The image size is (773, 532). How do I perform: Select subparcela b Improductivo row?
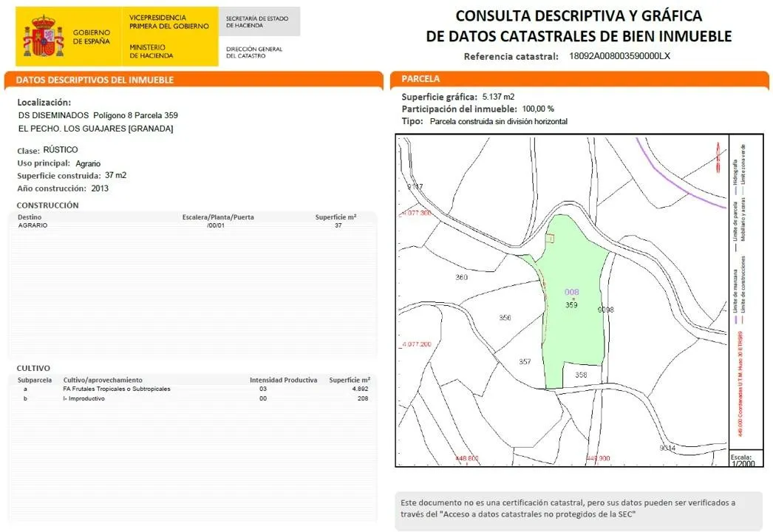[192, 398]
